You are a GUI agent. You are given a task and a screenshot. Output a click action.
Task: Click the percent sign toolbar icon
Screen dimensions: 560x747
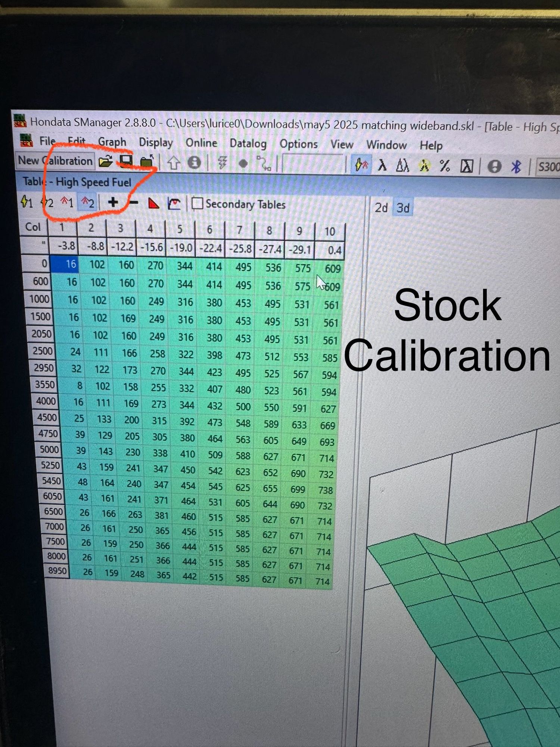coord(444,165)
